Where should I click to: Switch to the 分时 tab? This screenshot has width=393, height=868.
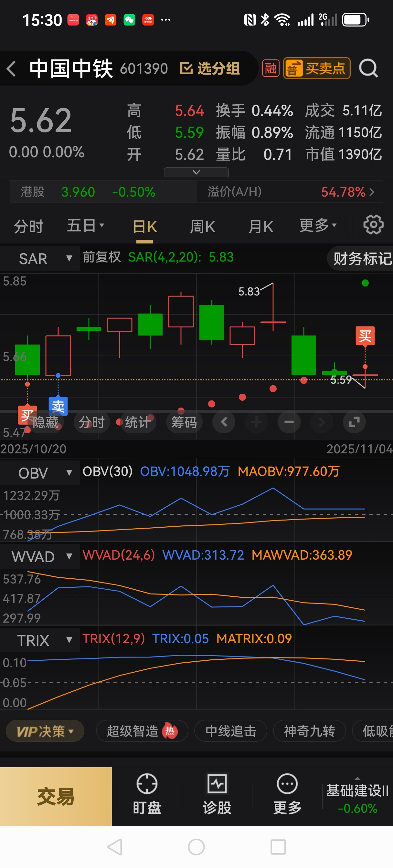click(x=29, y=226)
